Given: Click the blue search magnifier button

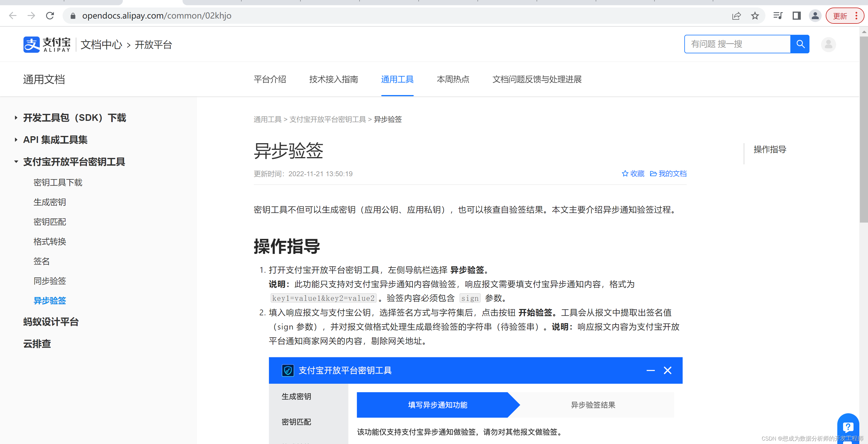Looking at the screenshot, I should 800,44.
